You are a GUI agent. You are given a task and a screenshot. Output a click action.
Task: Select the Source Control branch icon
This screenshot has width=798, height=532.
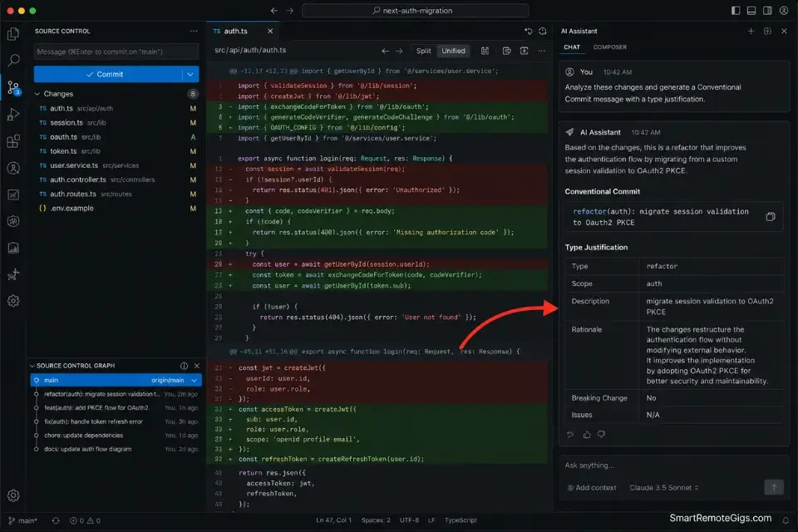click(14, 87)
